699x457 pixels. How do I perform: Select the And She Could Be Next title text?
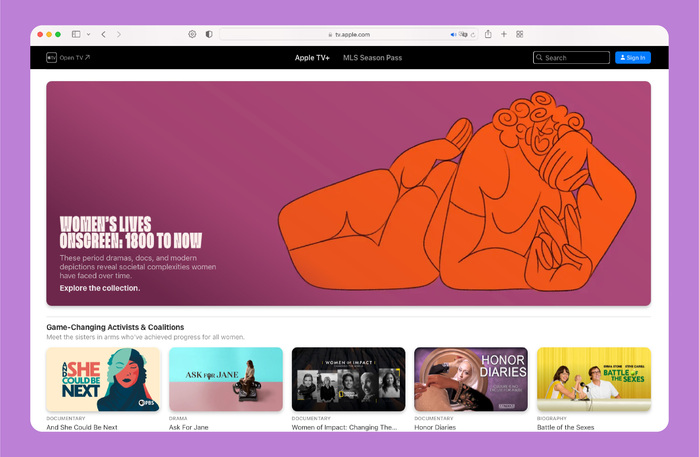[x=82, y=427]
